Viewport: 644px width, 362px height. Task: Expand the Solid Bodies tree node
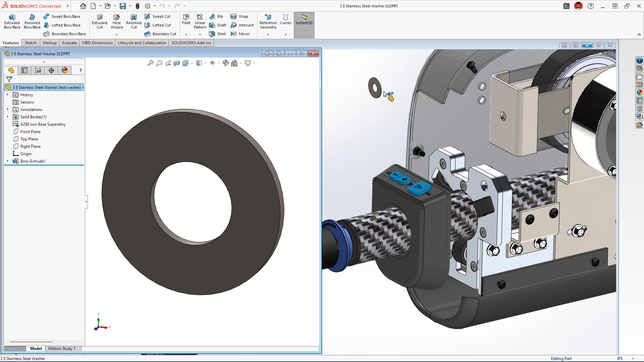pyautogui.click(x=7, y=117)
